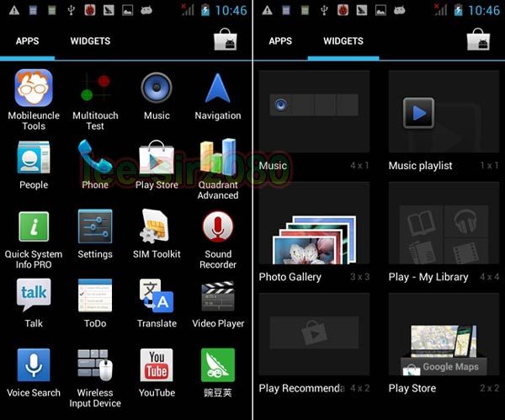Tap battery icon in left status bar
The image size is (505, 420).
coord(205,10)
